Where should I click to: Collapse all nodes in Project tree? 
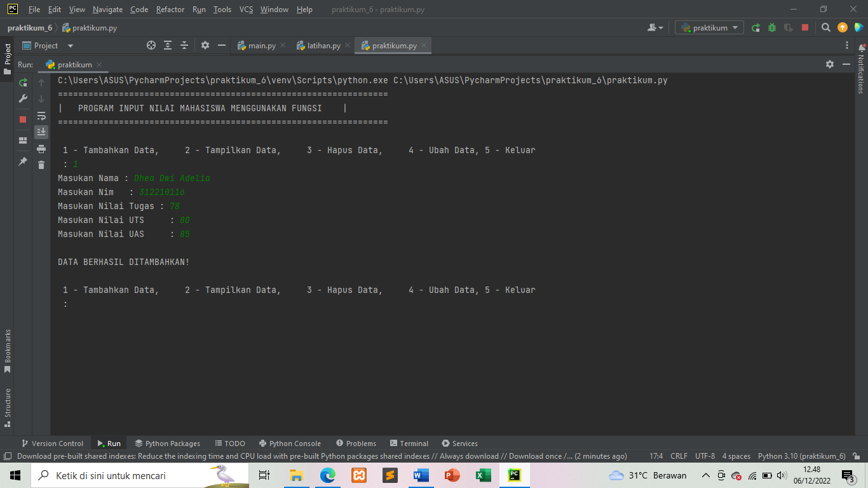[x=184, y=45]
